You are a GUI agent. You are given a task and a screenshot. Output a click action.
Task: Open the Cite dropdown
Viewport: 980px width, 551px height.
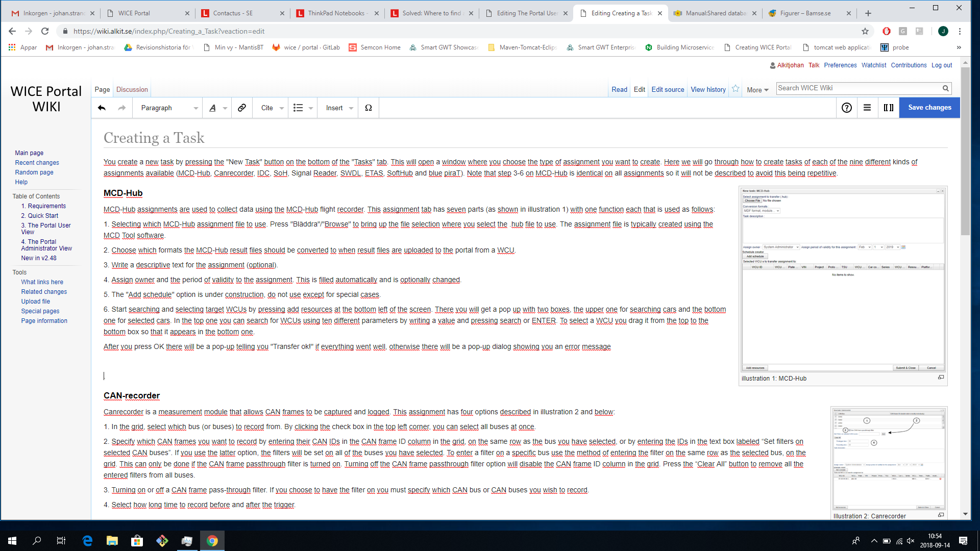point(272,108)
